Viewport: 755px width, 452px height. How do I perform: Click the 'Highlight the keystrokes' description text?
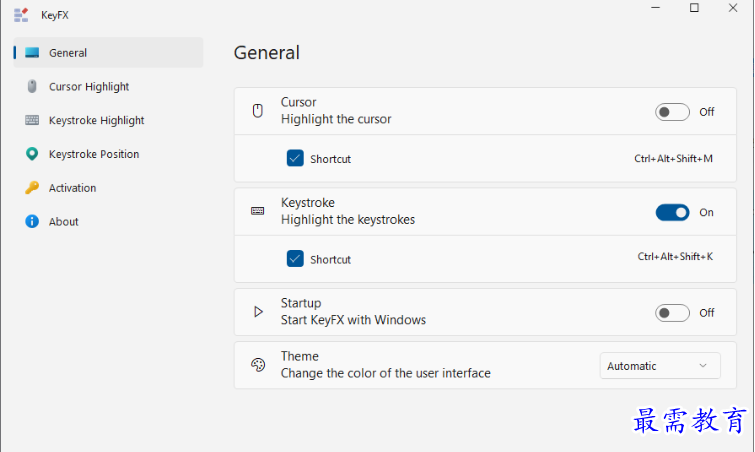point(348,220)
